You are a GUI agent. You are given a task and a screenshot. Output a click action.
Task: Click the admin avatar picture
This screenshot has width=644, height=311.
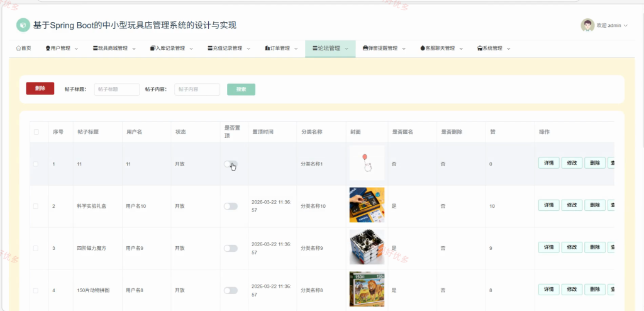tap(587, 25)
